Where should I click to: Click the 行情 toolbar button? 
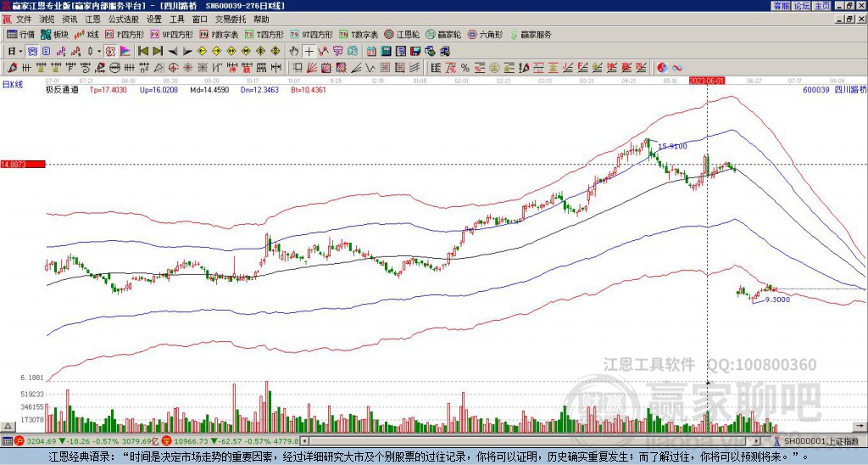pos(20,34)
